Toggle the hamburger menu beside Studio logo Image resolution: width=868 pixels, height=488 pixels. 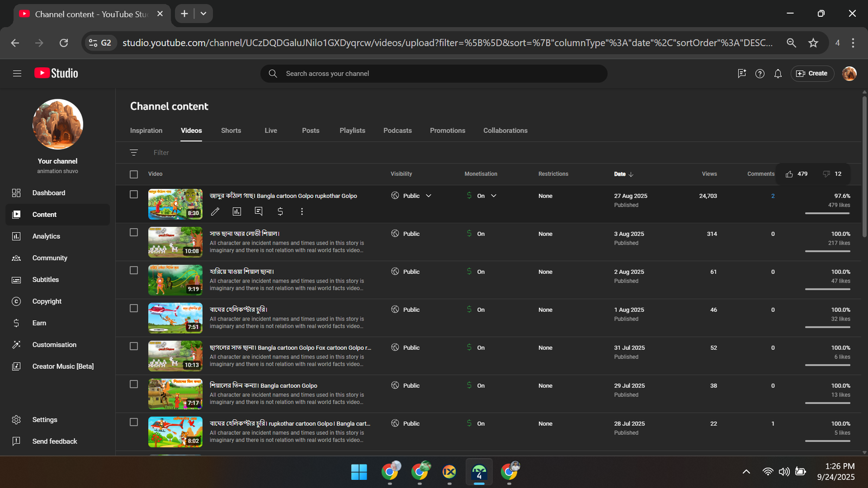click(17, 73)
